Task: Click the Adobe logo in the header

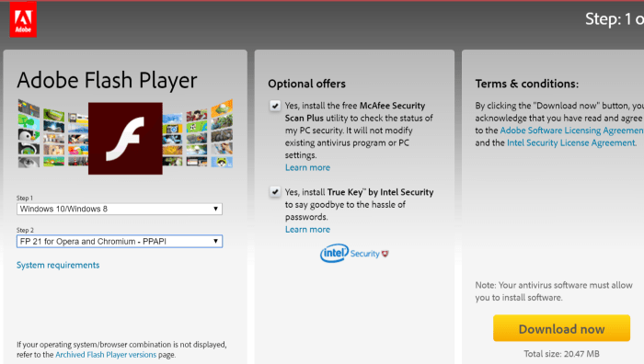Action: click(x=23, y=19)
